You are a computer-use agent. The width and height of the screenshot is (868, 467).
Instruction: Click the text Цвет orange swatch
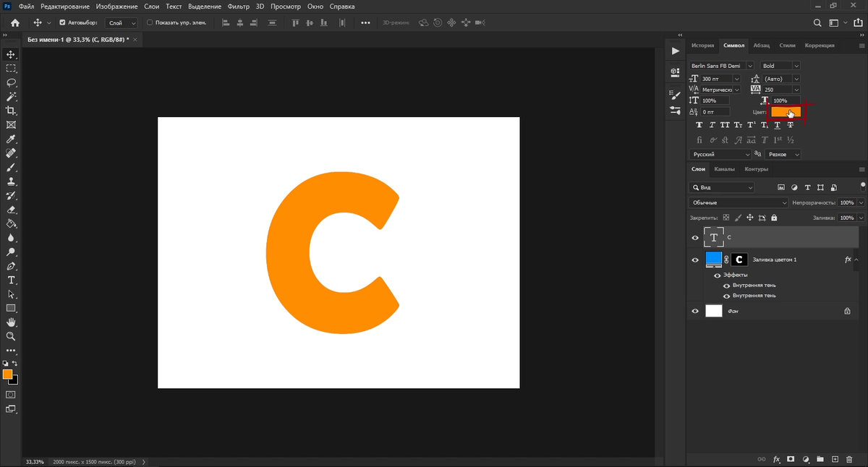(x=786, y=112)
